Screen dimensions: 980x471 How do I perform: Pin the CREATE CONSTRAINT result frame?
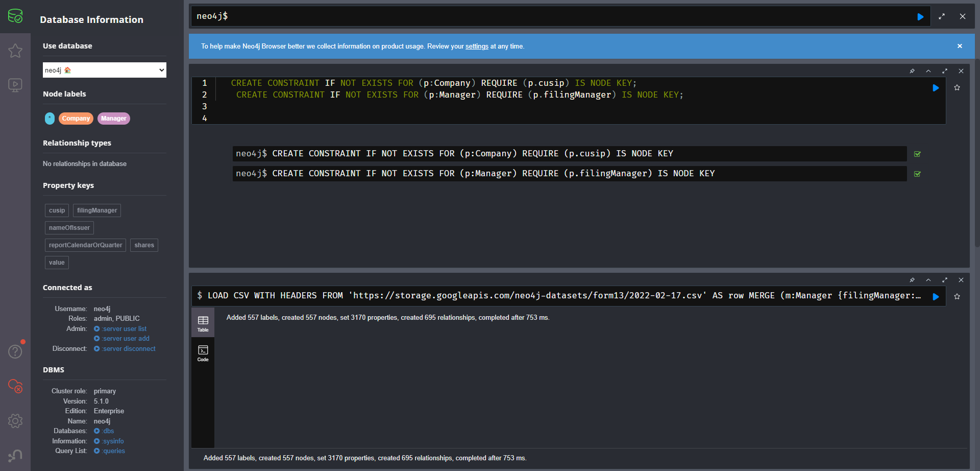[x=912, y=71]
